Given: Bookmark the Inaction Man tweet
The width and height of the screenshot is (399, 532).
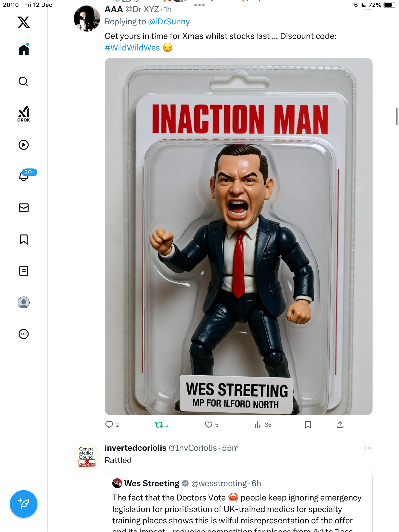Looking at the screenshot, I should coord(308,425).
